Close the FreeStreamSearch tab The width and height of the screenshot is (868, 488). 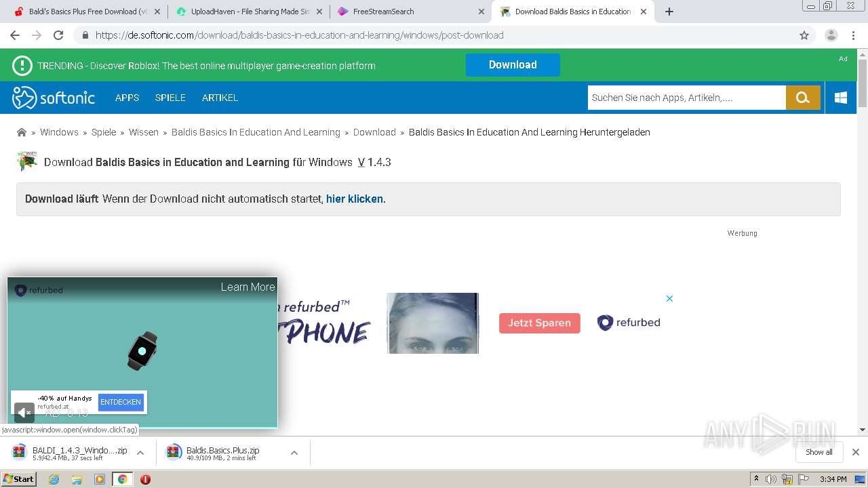click(481, 12)
